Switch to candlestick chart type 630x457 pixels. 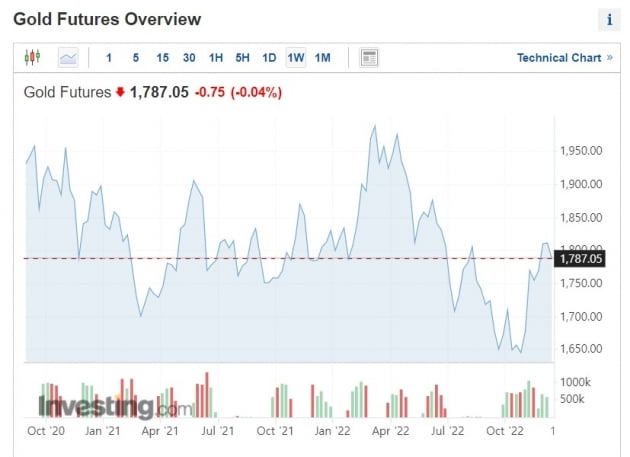(x=32, y=58)
